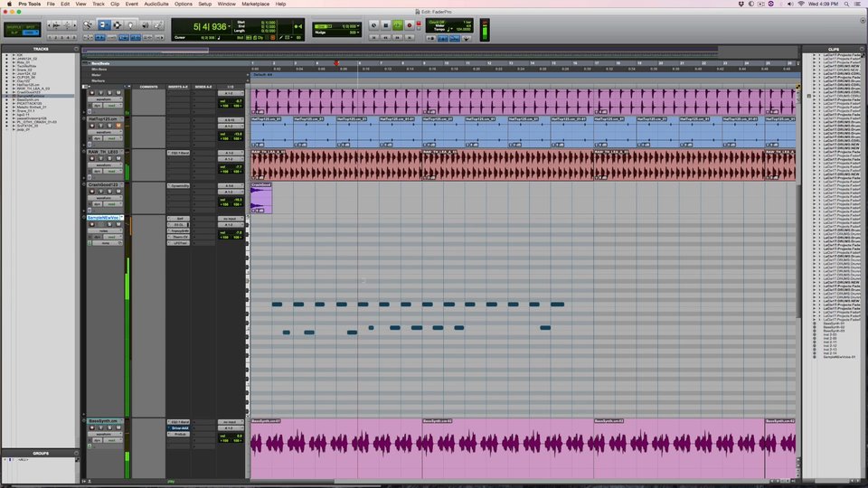Solo the BassSynth.cm track
Screen dimensions: 868x488
pos(109,427)
